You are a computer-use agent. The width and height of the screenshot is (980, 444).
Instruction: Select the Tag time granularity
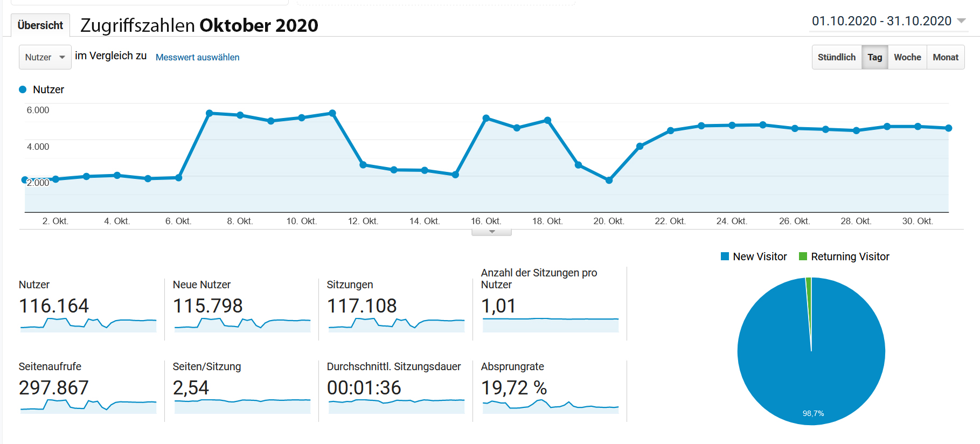(874, 57)
